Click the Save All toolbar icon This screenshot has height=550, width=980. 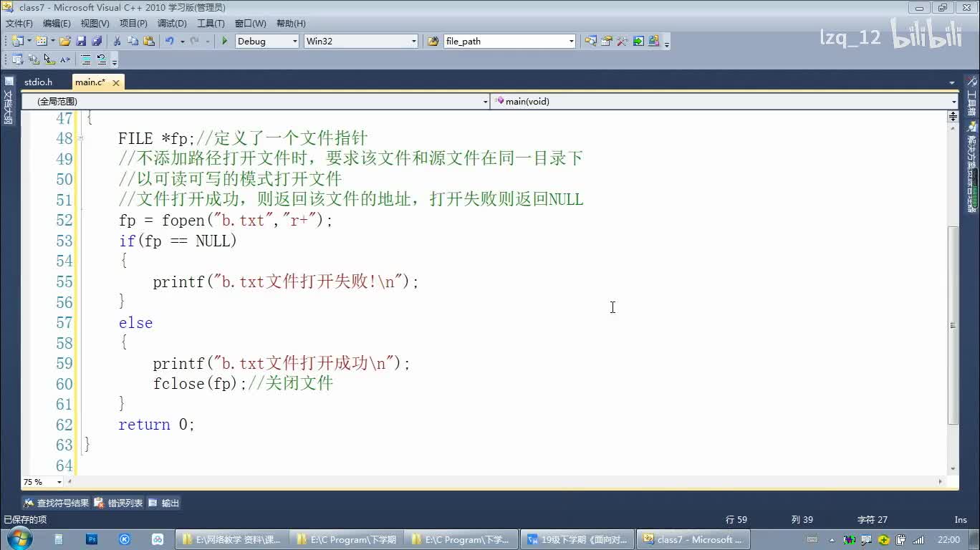[97, 42]
